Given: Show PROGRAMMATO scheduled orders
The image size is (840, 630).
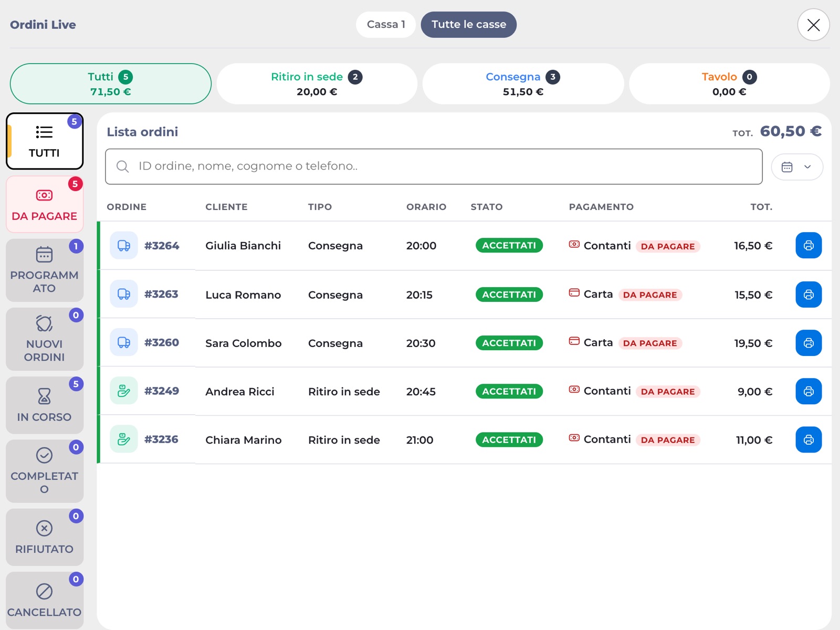Looking at the screenshot, I should click(45, 270).
